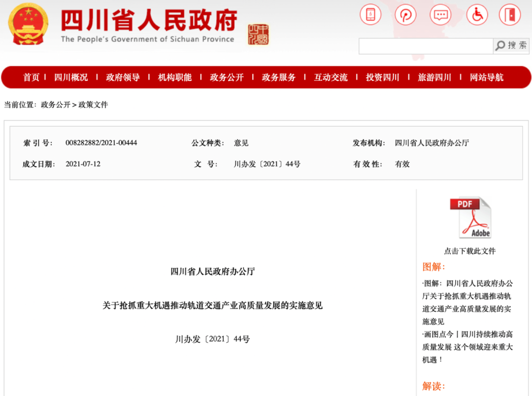Click the national emblem logo
This screenshot has height=396, width=532.
tap(29, 24)
